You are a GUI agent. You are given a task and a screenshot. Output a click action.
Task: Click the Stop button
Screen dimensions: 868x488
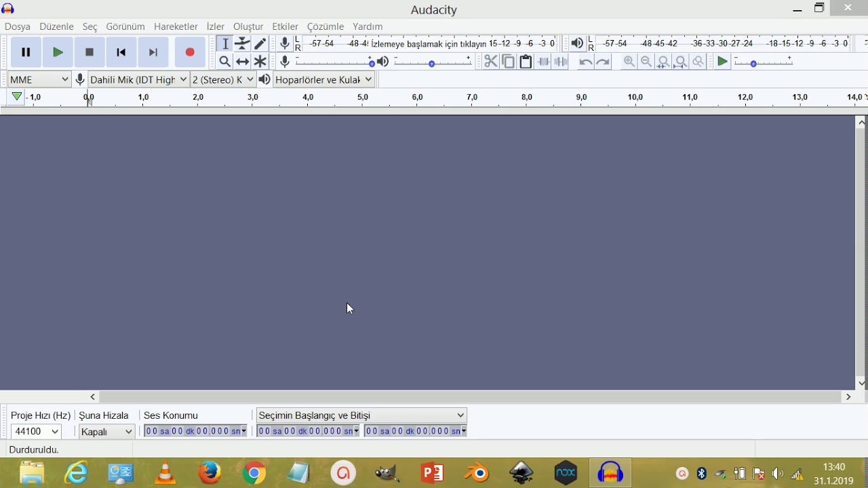coord(90,52)
